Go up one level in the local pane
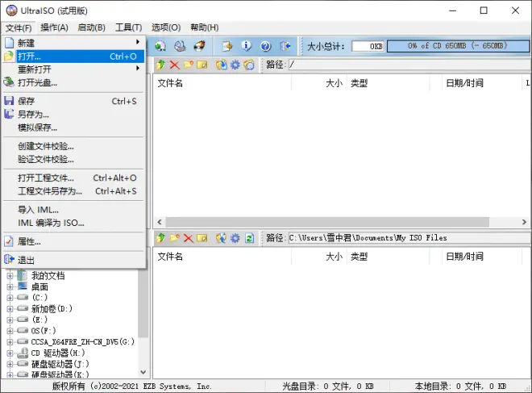This screenshot has width=532, height=393. coord(160,238)
